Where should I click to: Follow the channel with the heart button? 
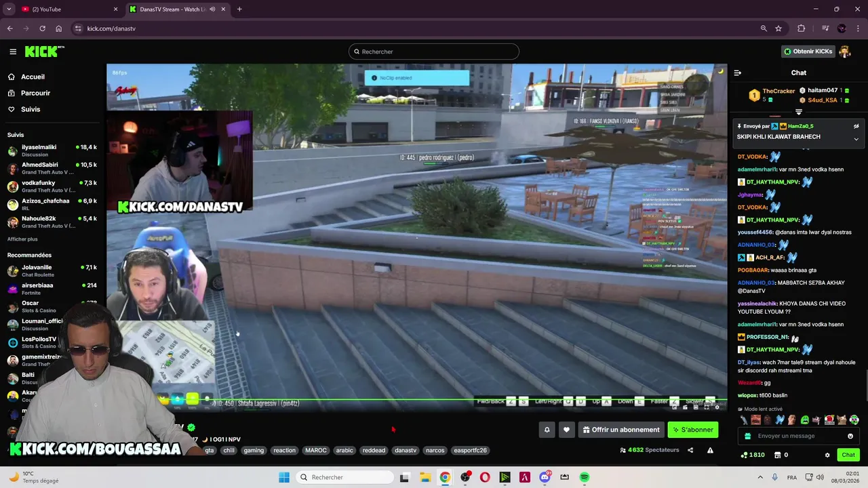click(566, 430)
